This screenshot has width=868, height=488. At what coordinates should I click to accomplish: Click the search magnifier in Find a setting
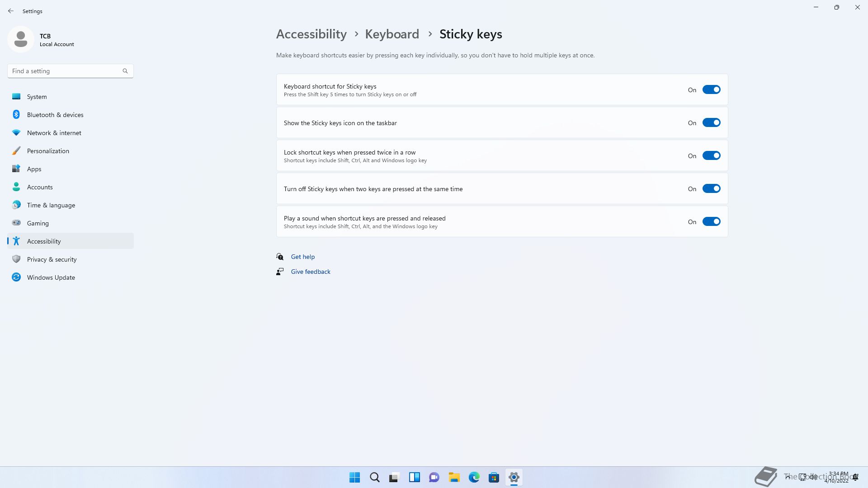(x=125, y=71)
